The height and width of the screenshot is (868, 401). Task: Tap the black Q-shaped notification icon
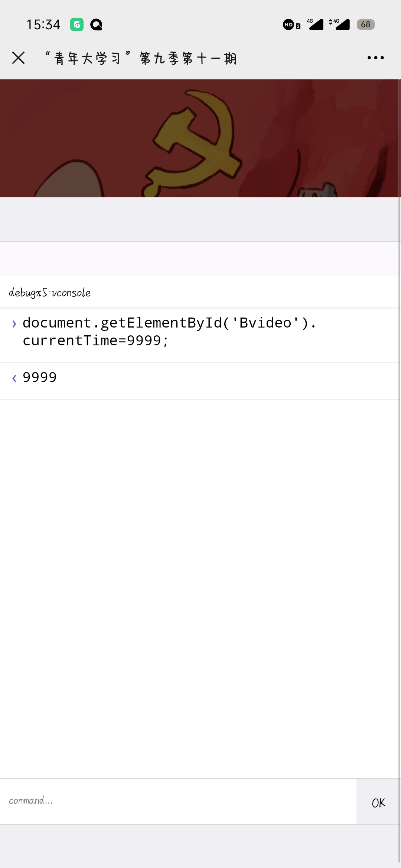[x=96, y=25]
